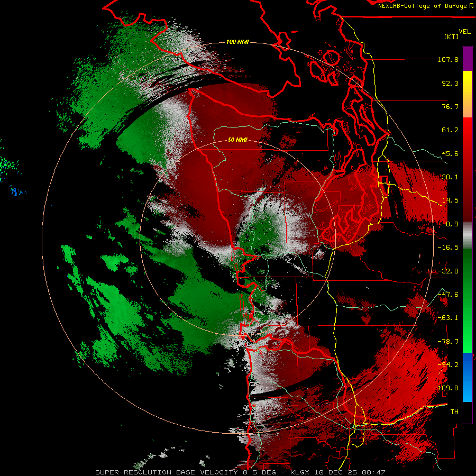
Task: Select the 14.5 scale value
Action: click(450, 200)
